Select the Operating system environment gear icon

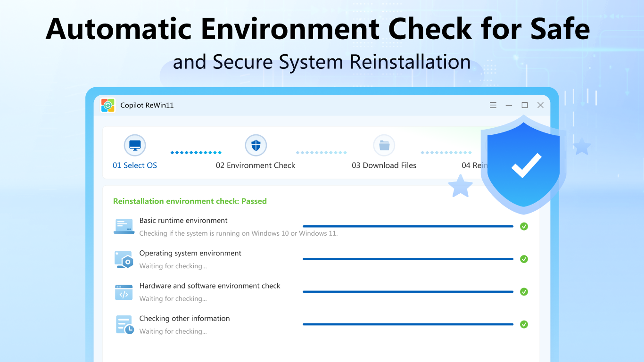124,259
